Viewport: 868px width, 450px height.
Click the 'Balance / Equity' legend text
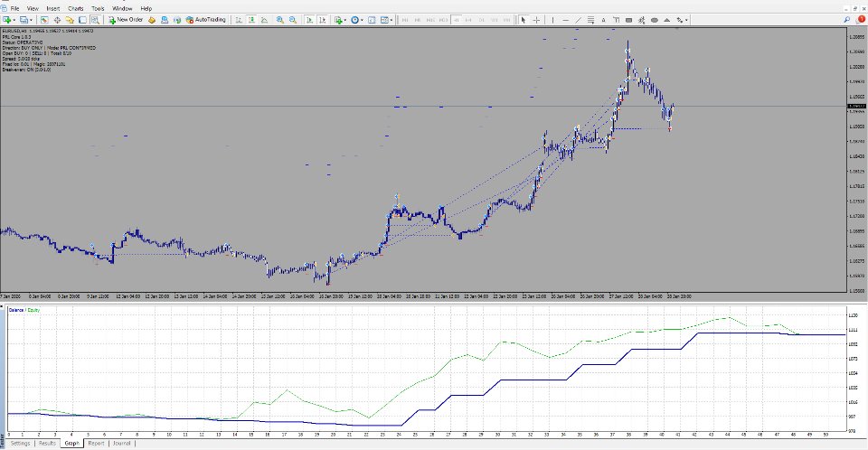coord(24,310)
